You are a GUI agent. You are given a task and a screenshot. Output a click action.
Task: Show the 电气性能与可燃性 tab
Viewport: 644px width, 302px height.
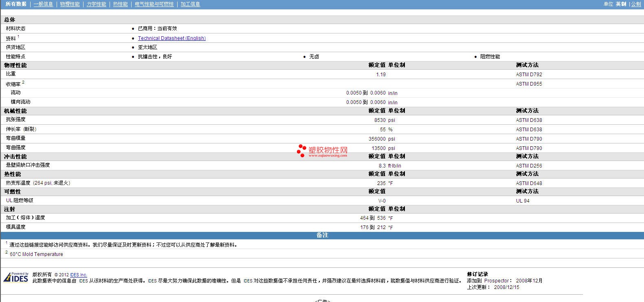pos(154,4)
